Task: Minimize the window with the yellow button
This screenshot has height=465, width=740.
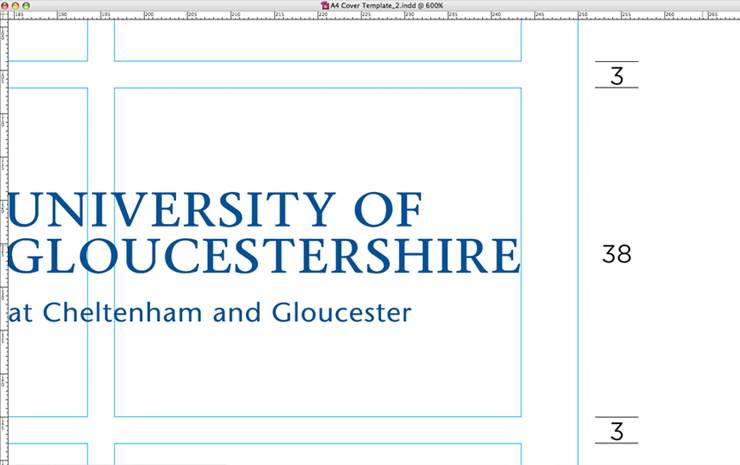Action: (15, 6)
